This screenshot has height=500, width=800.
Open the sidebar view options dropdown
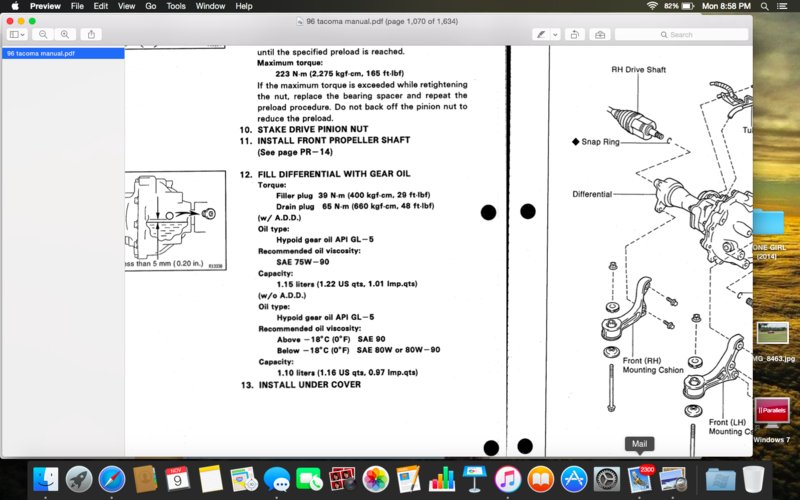tap(17, 34)
